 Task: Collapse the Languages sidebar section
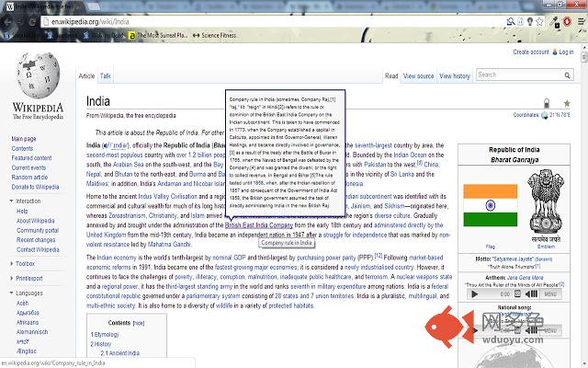13,292
